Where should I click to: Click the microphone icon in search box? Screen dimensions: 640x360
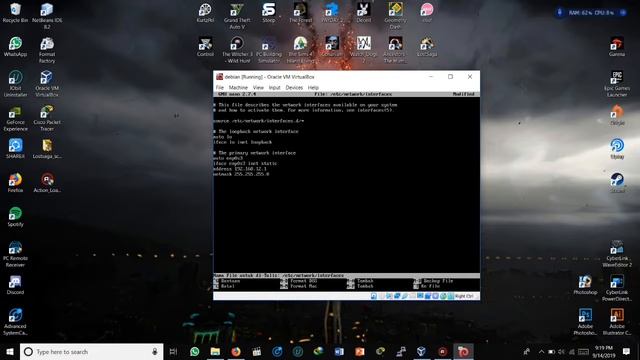[x=155, y=351]
